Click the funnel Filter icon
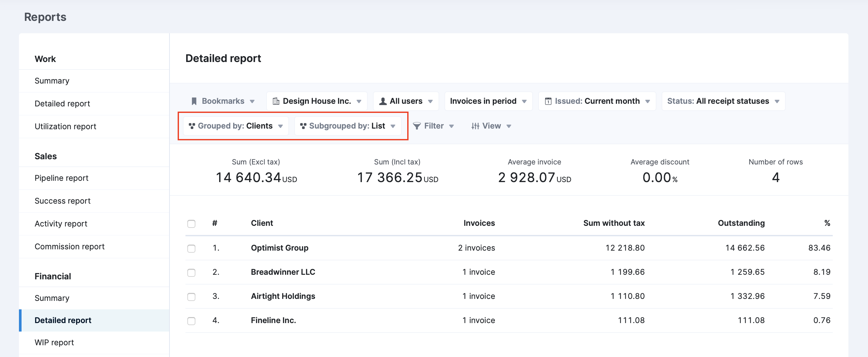868x357 pixels. pyautogui.click(x=417, y=126)
